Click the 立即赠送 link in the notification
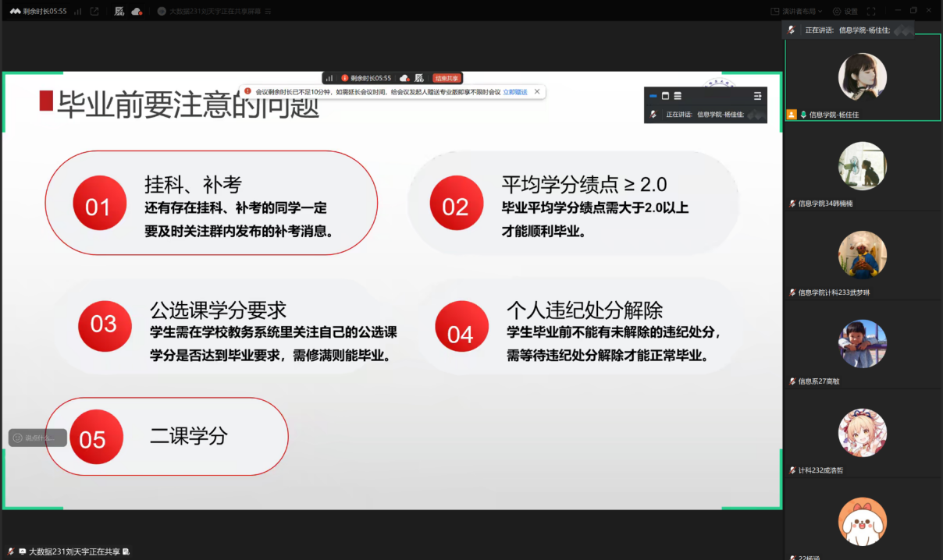The width and height of the screenshot is (943, 560). [x=514, y=92]
